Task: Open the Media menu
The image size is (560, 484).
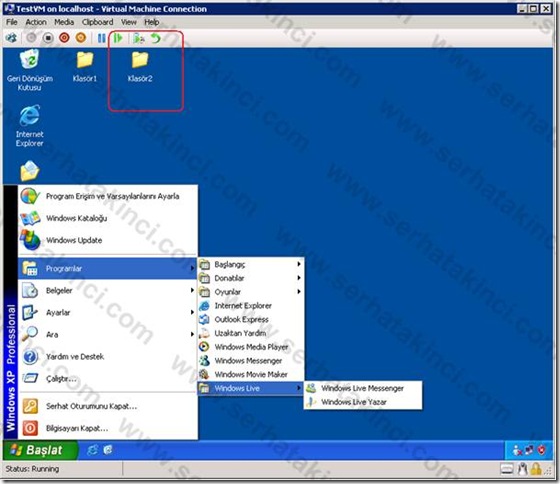Action: tap(64, 22)
